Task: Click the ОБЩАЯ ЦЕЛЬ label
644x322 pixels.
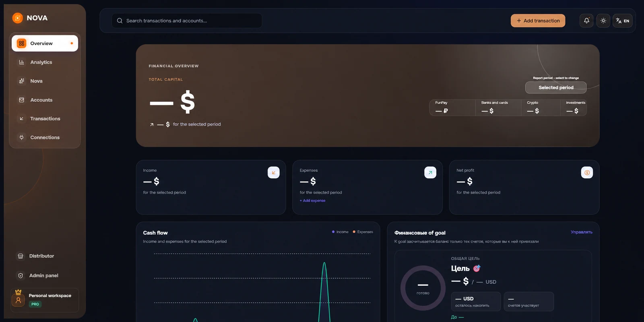Action: pyautogui.click(x=465, y=258)
